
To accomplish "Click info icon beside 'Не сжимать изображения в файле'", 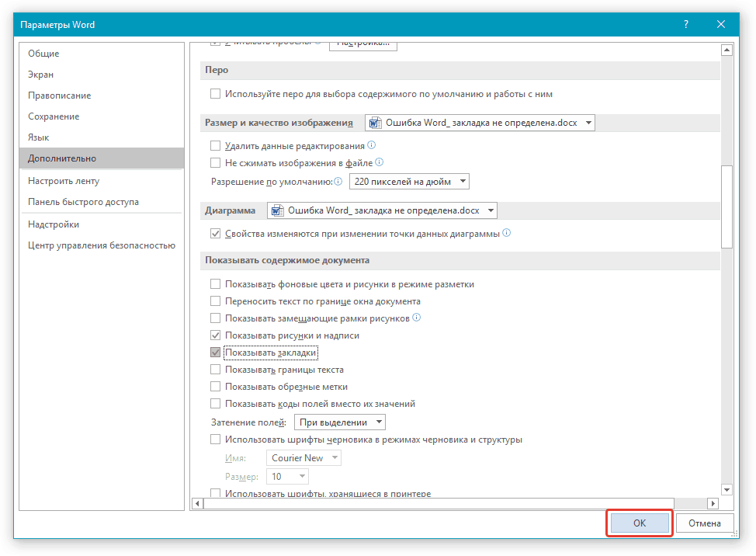I will [380, 163].
